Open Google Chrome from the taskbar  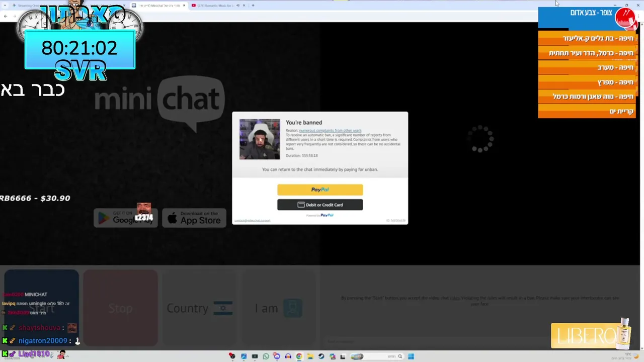(299, 356)
